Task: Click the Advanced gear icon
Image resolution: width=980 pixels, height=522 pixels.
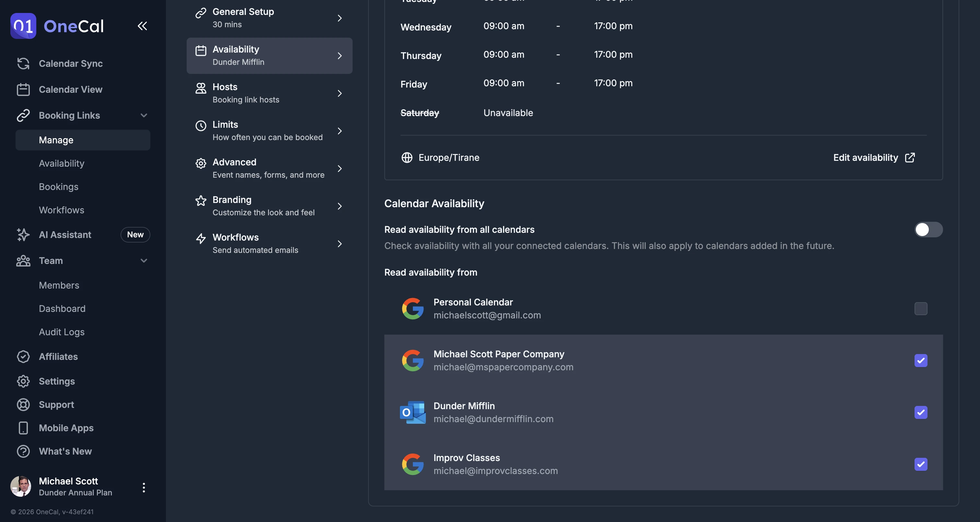Action: [x=201, y=163]
